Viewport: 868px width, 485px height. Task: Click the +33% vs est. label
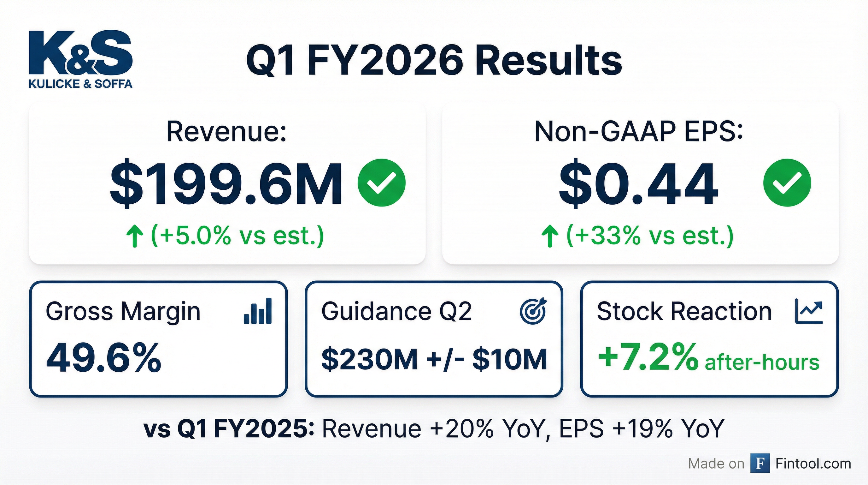pos(650,236)
